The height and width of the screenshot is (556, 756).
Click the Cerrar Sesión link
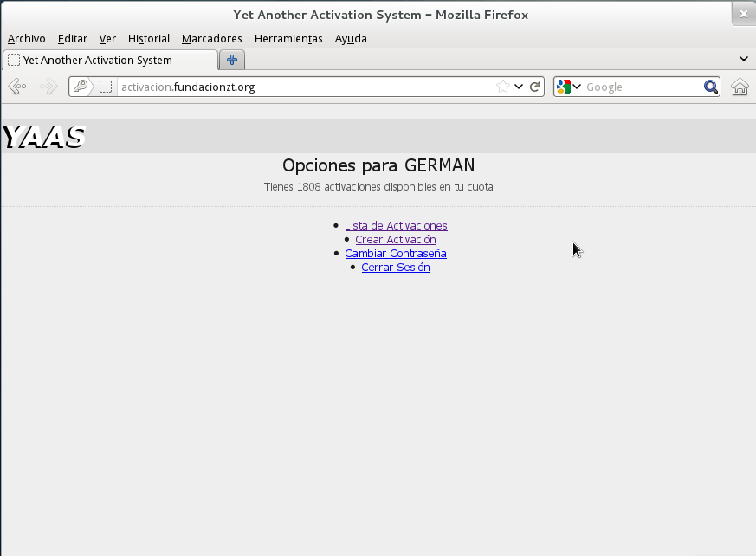pyautogui.click(x=395, y=268)
